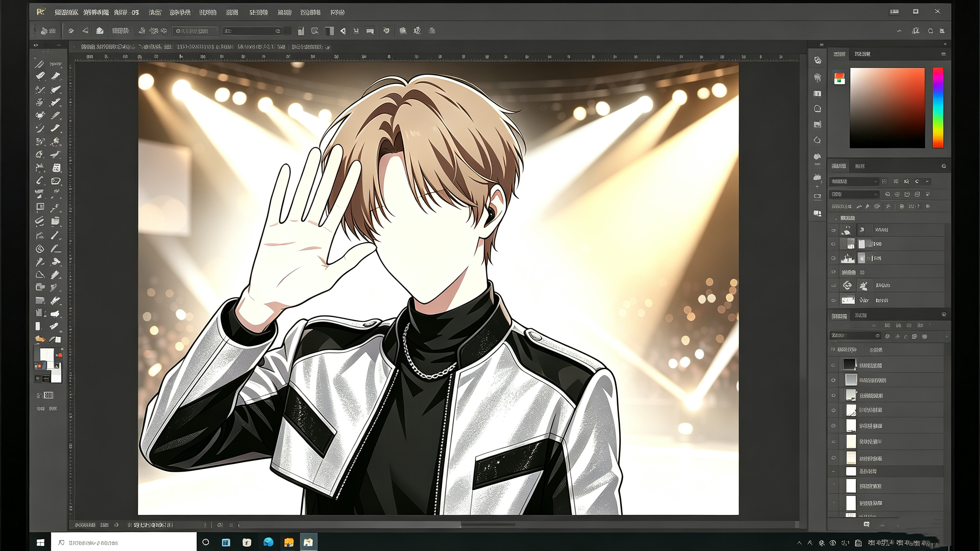Open the first dropdown in the middle right panel

click(854, 181)
